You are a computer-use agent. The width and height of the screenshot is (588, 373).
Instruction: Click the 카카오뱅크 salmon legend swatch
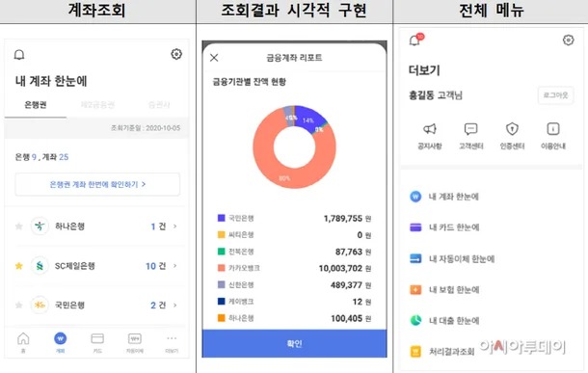point(222,268)
